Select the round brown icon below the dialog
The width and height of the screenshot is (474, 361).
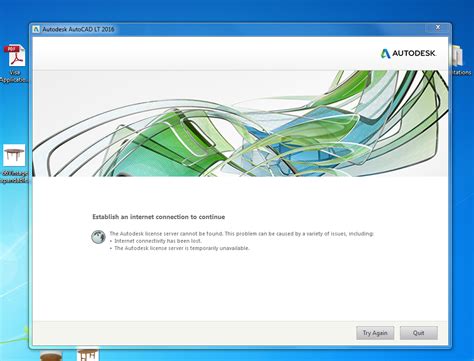(x=51, y=356)
